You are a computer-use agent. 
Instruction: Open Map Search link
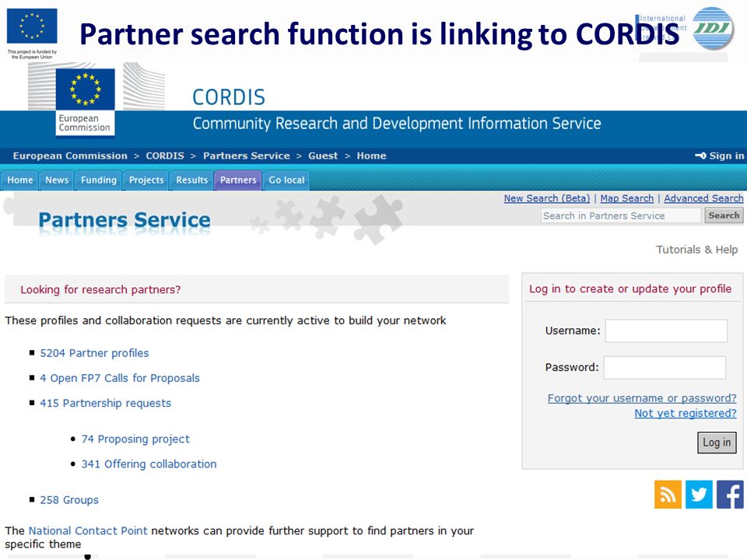tap(626, 198)
